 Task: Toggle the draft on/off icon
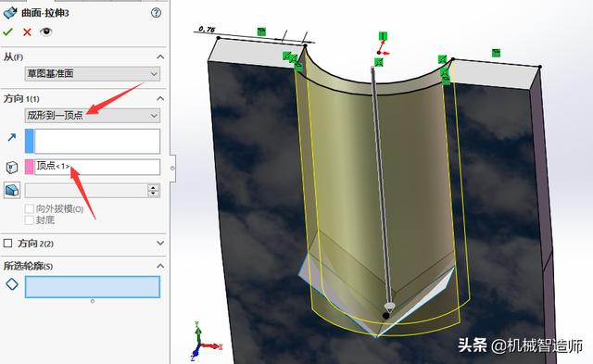12,190
